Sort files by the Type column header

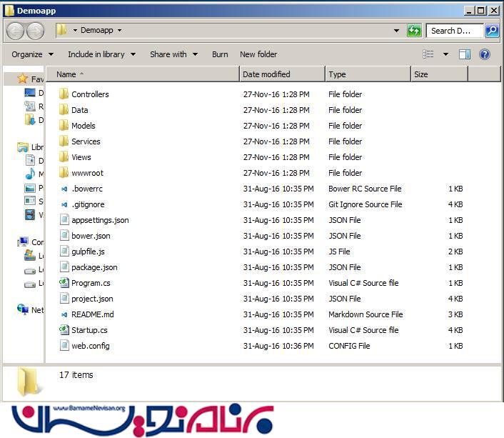337,74
